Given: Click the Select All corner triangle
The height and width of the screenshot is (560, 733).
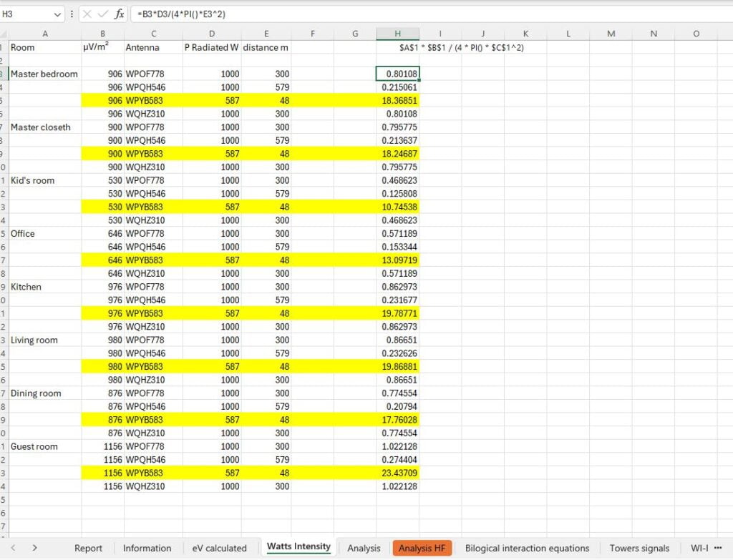Looking at the screenshot, I should (5, 33).
